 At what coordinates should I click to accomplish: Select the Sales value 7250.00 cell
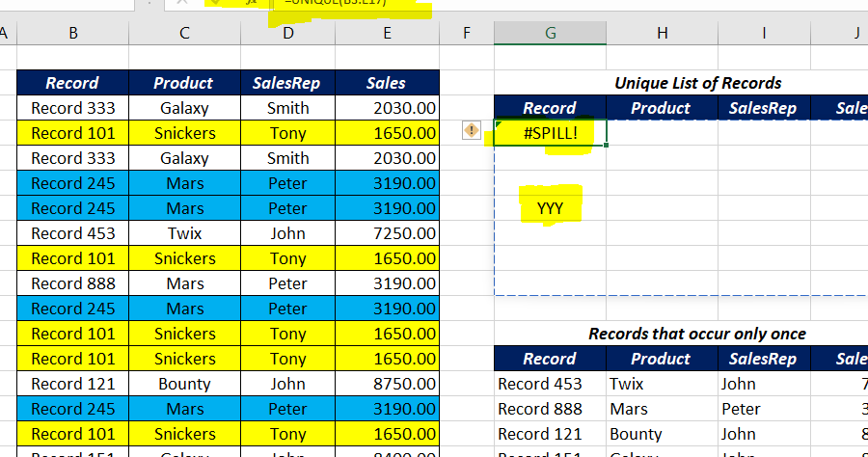coord(387,233)
